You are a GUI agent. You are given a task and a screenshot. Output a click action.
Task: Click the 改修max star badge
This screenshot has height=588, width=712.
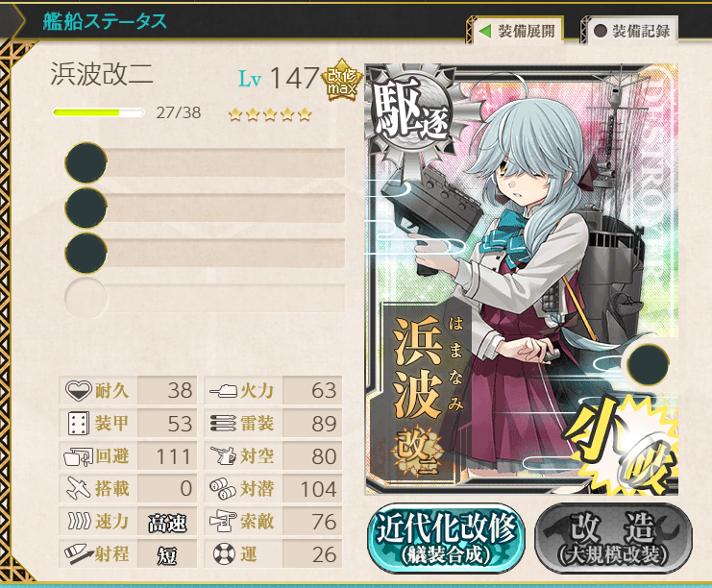click(x=341, y=81)
